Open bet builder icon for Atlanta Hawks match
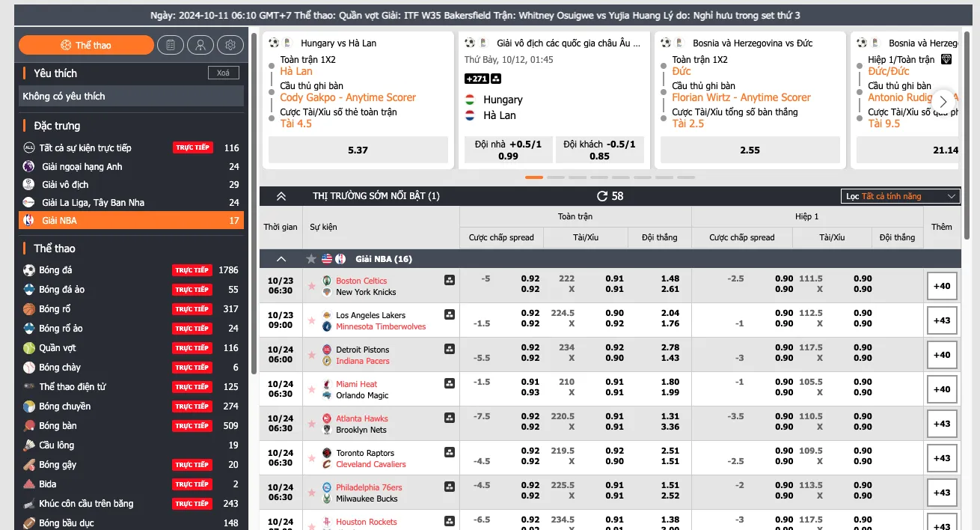The height and width of the screenshot is (530, 980). point(449,418)
